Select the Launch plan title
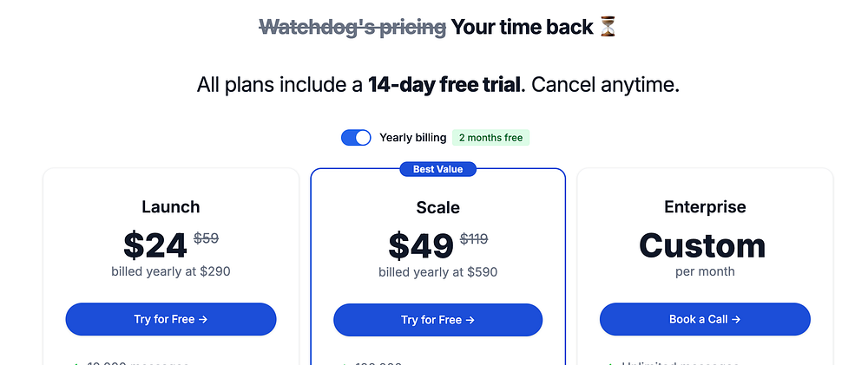The image size is (868, 365). (x=171, y=206)
